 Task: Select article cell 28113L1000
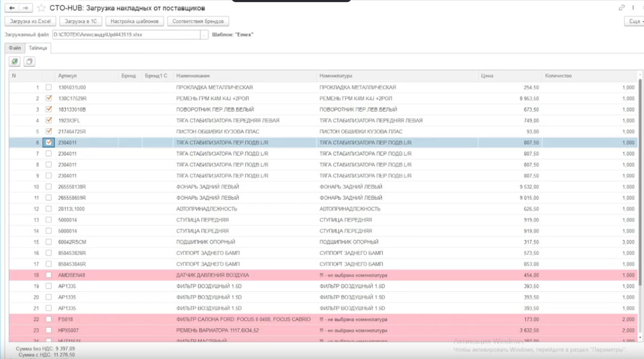pyautogui.click(x=87, y=209)
